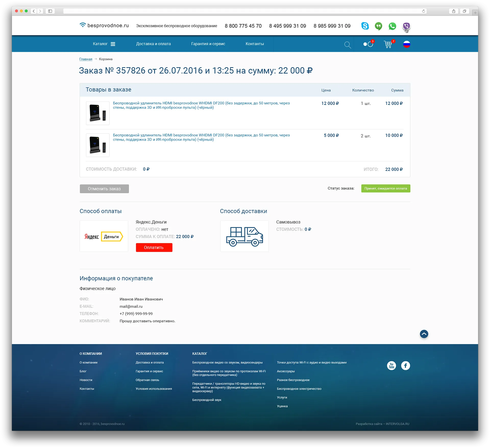Open the shopping cart icon
Screen dimensions: 490x448
click(x=388, y=44)
